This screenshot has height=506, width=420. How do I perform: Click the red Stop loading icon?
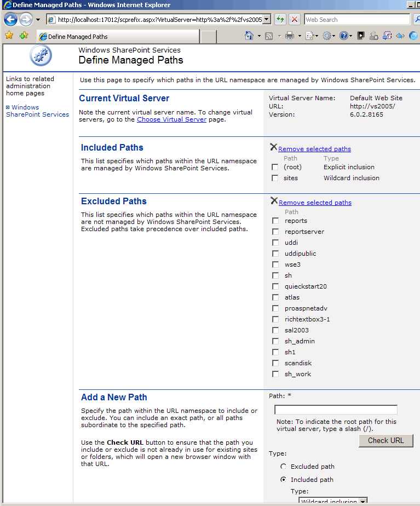click(x=295, y=19)
